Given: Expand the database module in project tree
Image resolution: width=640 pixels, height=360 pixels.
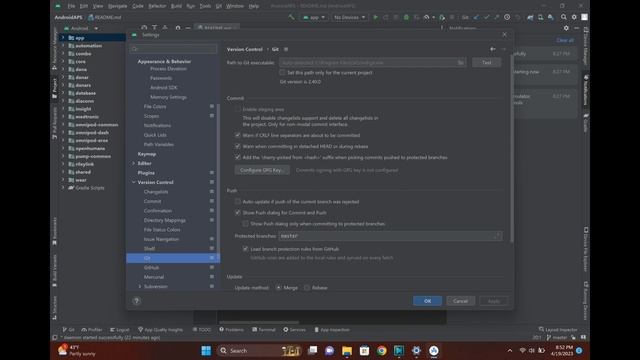Looking at the screenshot, I should click(x=63, y=93).
